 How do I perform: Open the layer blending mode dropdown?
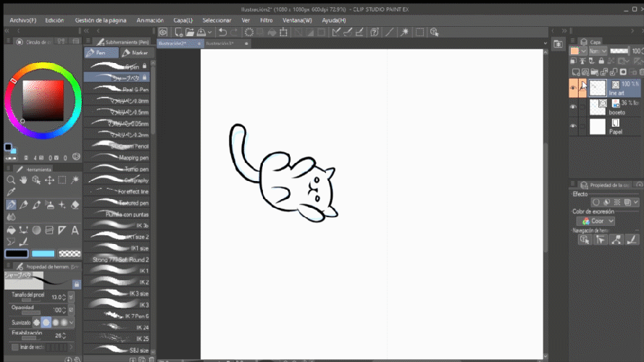point(598,51)
